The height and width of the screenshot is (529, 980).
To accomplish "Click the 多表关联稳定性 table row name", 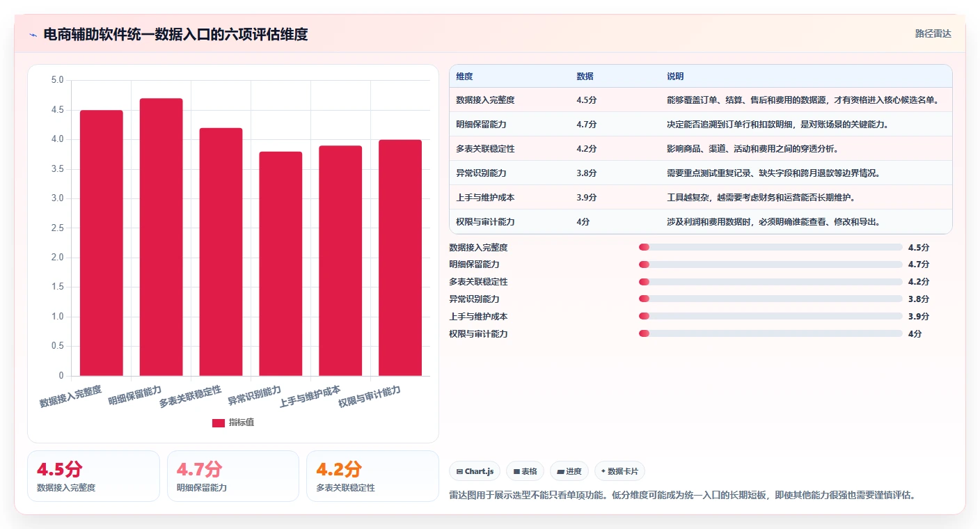I will point(485,149).
